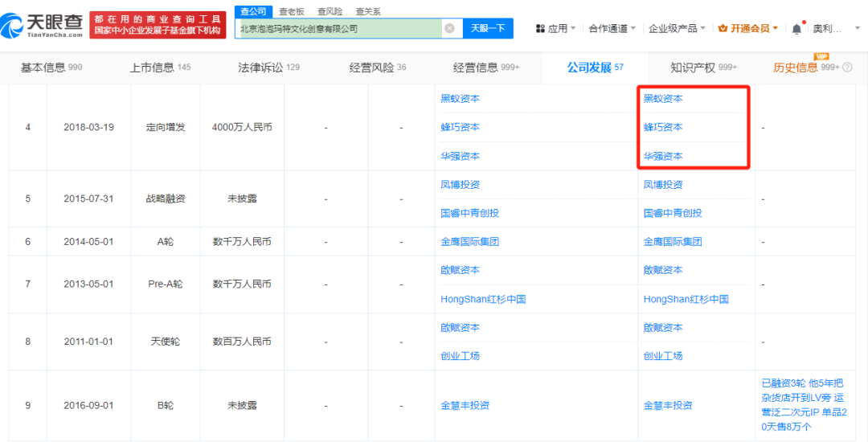This screenshot has height=442, width=868.
Task: Click the notification bell icon
Action: (796, 28)
